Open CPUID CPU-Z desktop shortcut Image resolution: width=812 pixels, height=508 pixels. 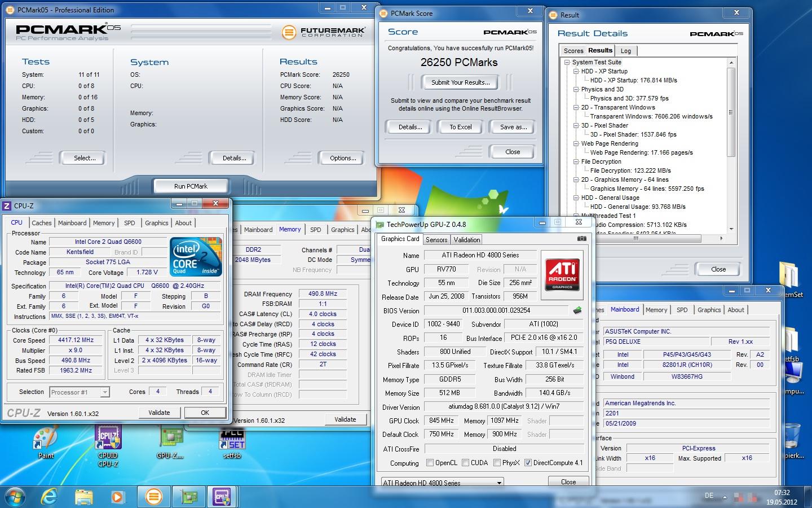(x=108, y=446)
